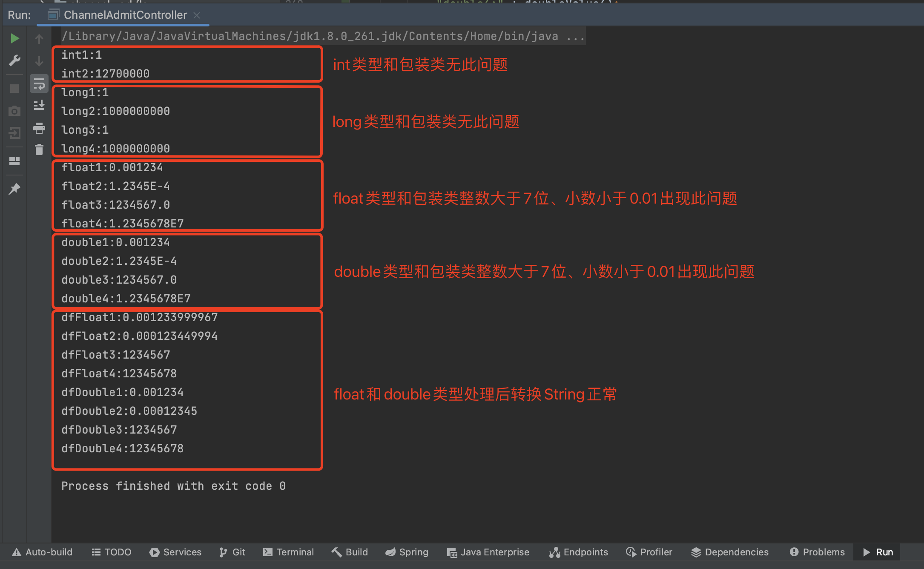The image size is (924, 569).
Task: Click the Up the Stack Trace arrow
Action: click(x=39, y=39)
